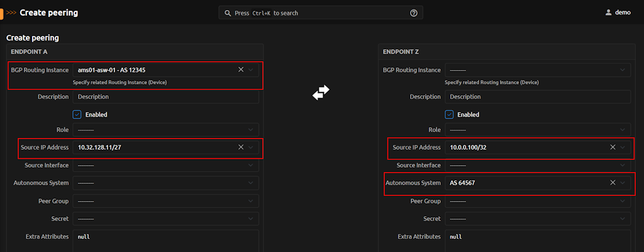Open Endpoint Z Secret dropdown

538,219
